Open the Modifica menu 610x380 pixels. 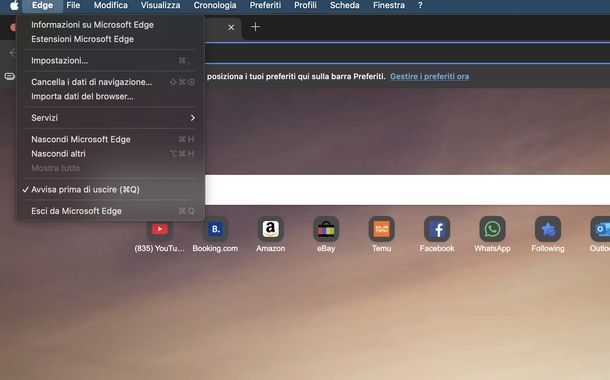click(x=110, y=5)
